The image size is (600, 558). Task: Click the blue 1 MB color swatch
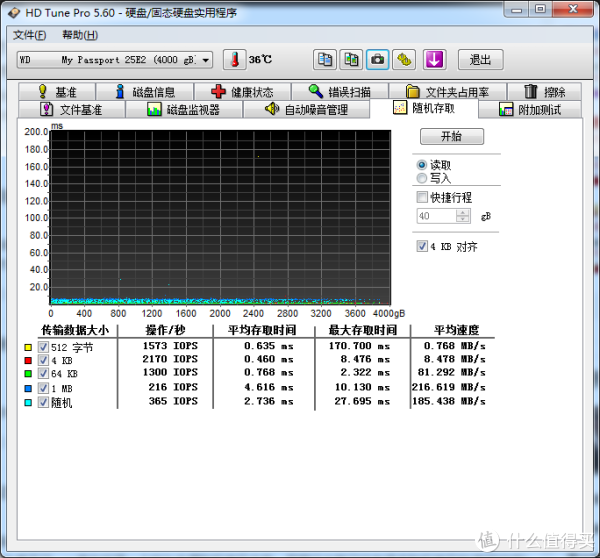pos(28,388)
